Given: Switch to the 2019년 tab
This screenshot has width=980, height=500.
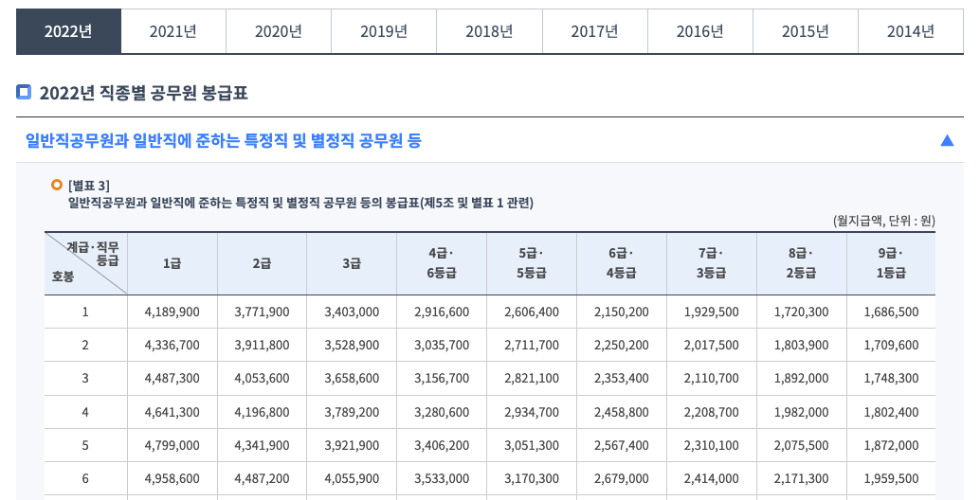Looking at the screenshot, I should click(x=384, y=31).
